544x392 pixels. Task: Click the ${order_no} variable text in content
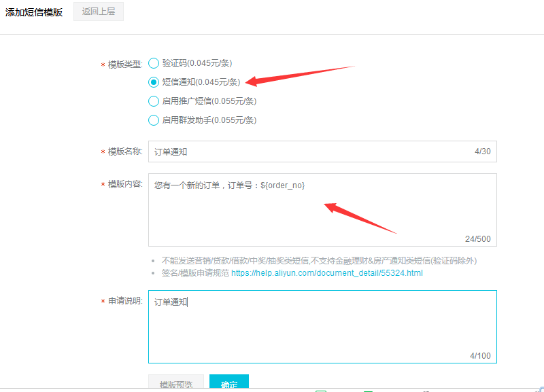283,185
